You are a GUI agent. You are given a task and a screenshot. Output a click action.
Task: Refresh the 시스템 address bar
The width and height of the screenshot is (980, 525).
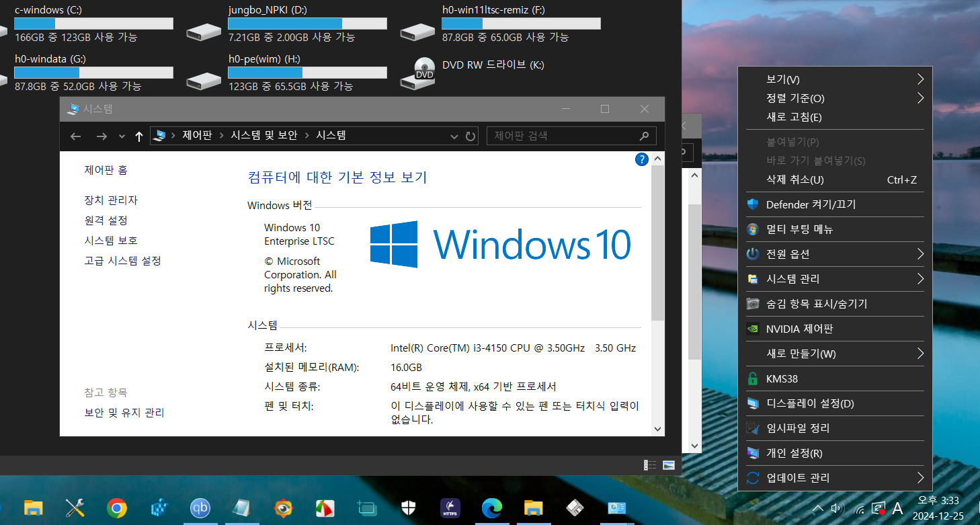point(471,136)
